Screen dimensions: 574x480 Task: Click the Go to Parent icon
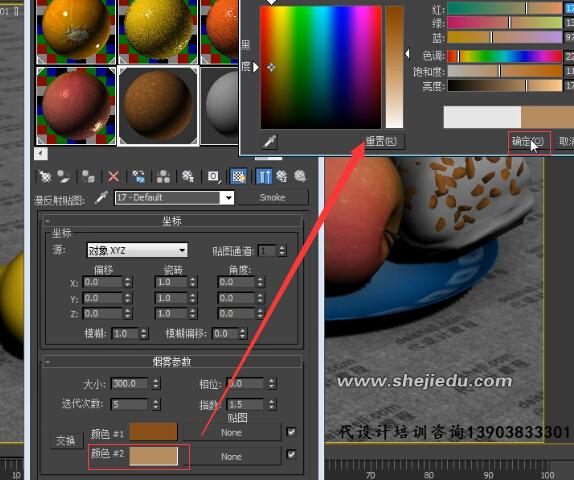tap(282, 176)
